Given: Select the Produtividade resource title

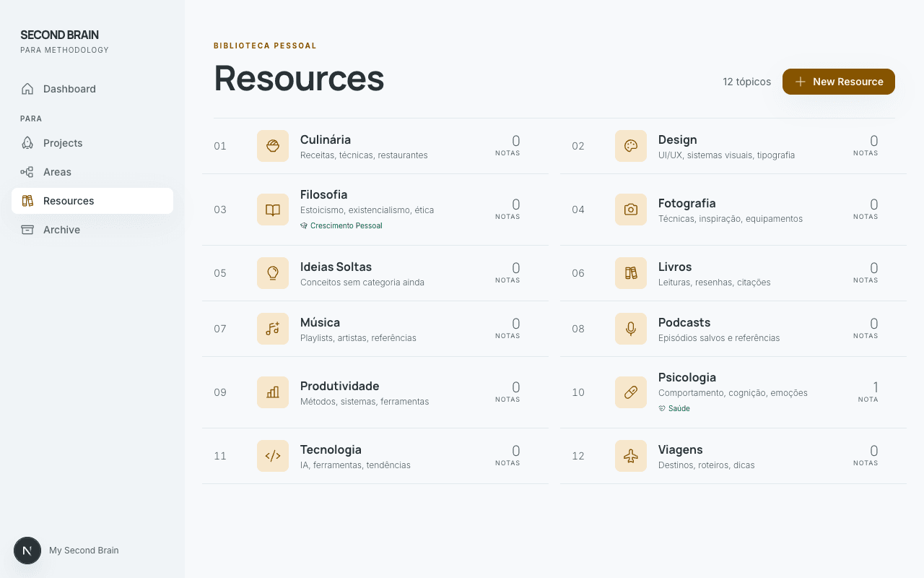Looking at the screenshot, I should [x=340, y=386].
